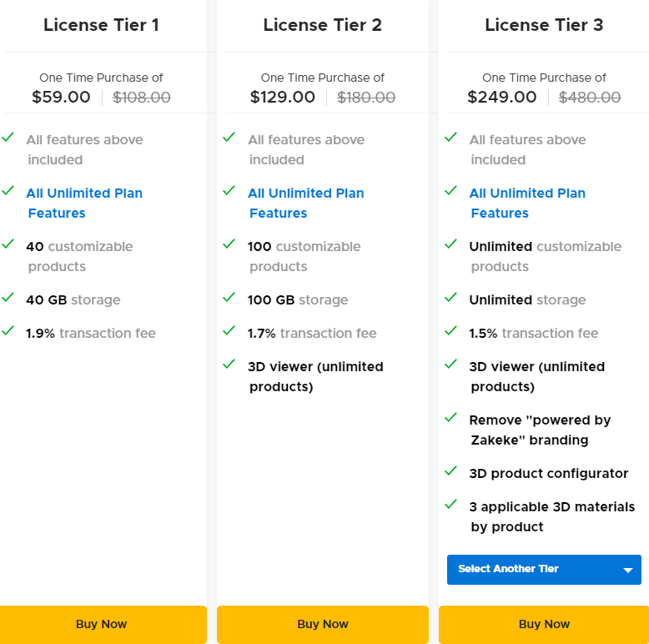Select the License Tier 1 heading
This screenshot has width=649, height=644.
tap(101, 25)
